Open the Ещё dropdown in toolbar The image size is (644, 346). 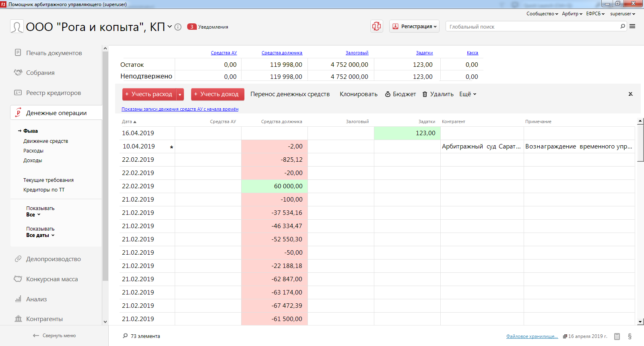pos(468,94)
